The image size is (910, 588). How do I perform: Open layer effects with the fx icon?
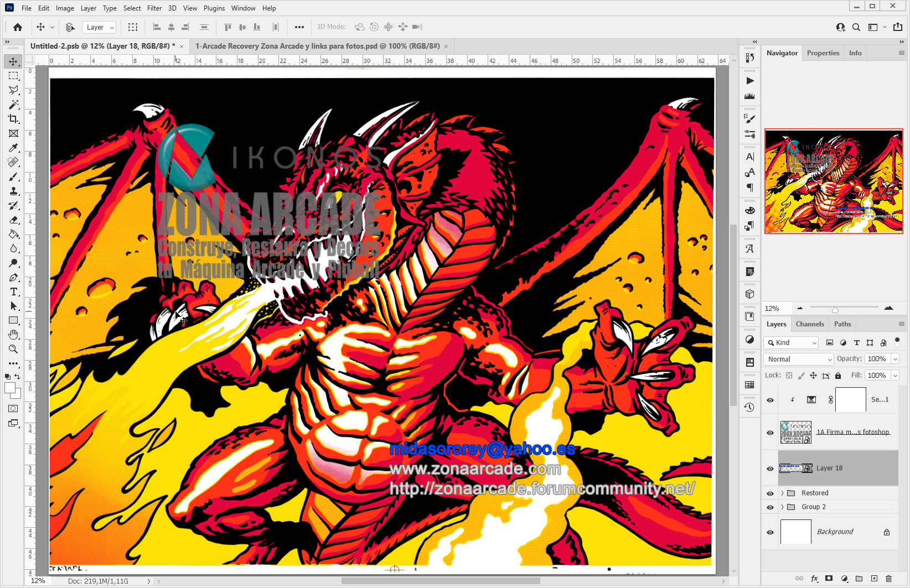[x=815, y=579]
